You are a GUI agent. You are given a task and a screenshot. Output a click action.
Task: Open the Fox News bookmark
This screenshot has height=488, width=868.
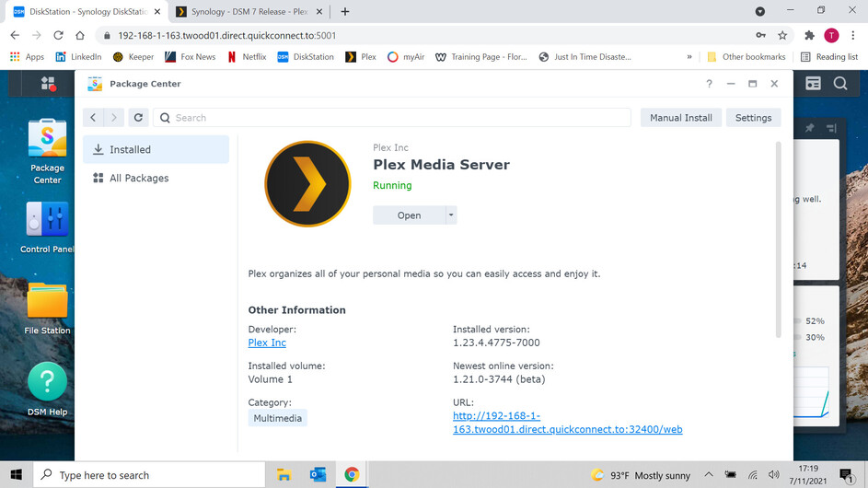[x=191, y=56]
